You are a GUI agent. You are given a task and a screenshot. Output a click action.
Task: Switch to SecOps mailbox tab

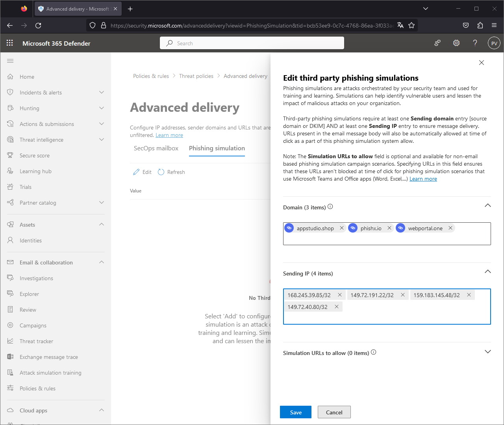156,148
